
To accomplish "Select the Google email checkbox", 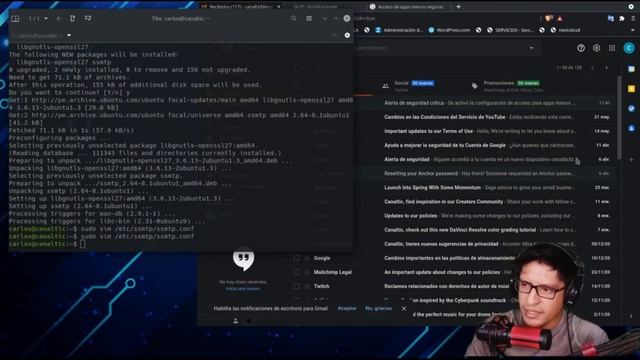I will point(296,258).
